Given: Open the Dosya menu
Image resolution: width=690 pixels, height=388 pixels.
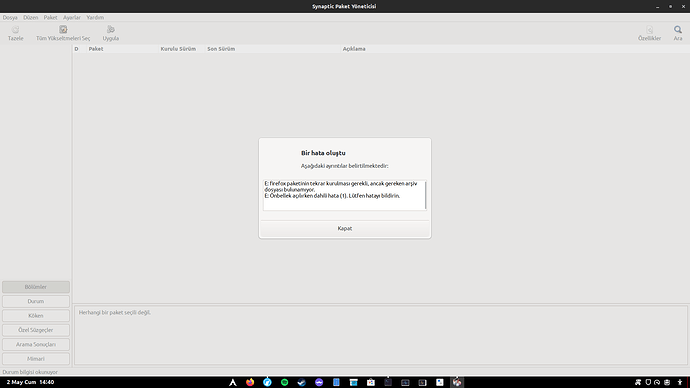Looking at the screenshot, I should click(x=10, y=18).
